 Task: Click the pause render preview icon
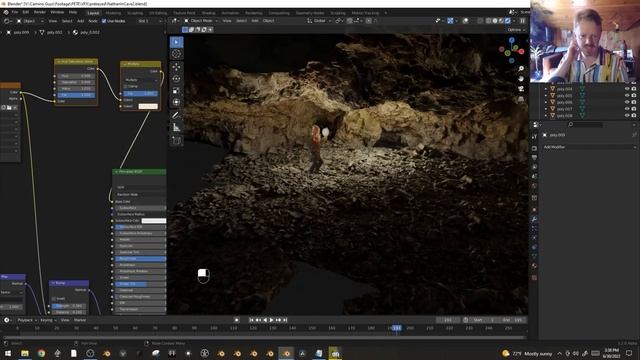[522, 21]
